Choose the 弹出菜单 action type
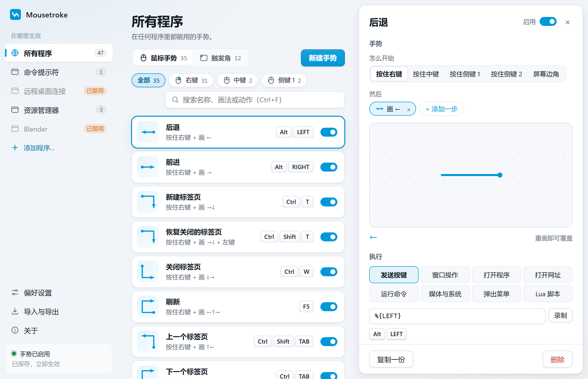 (496, 294)
